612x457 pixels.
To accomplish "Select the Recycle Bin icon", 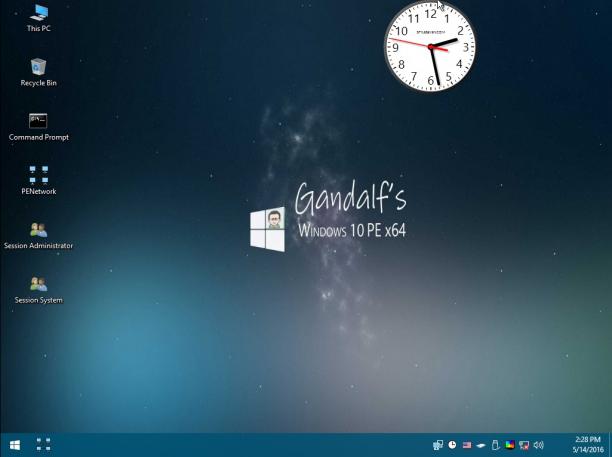I will point(38,73).
